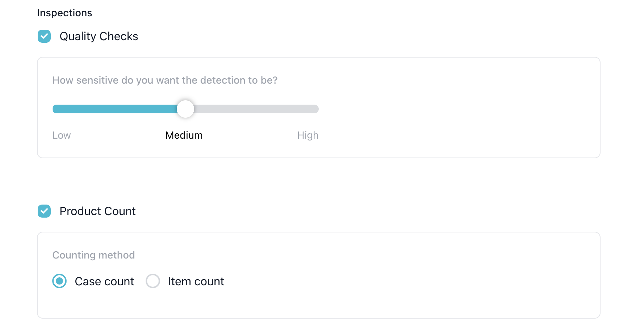Click the Quality Checks label text
Screen dimensions: 644x336
point(99,36)
